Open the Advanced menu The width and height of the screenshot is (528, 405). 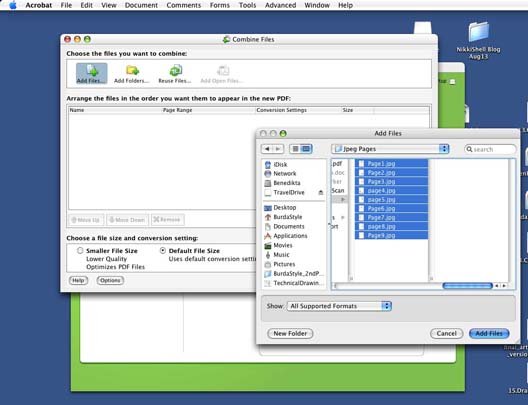pyautogui.click(x=280, y=5)
